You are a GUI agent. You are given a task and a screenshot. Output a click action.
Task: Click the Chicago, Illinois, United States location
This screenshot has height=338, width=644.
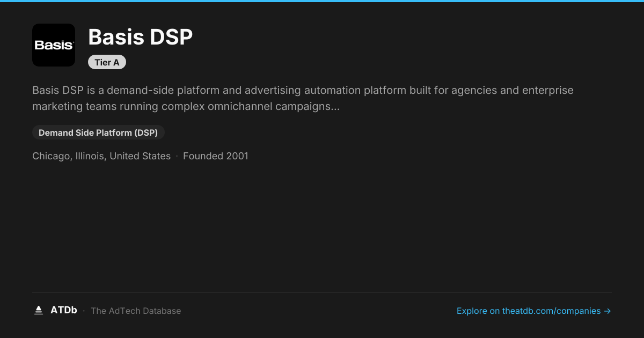101,156
